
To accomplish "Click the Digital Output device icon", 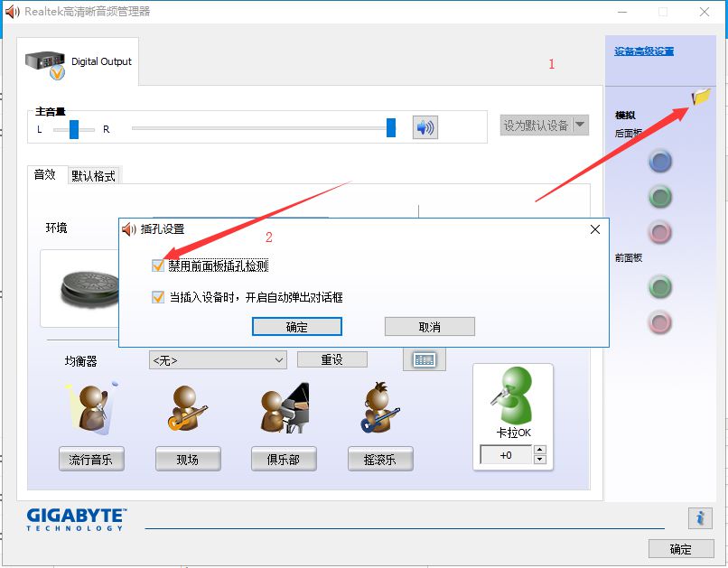I will (45, 65).
